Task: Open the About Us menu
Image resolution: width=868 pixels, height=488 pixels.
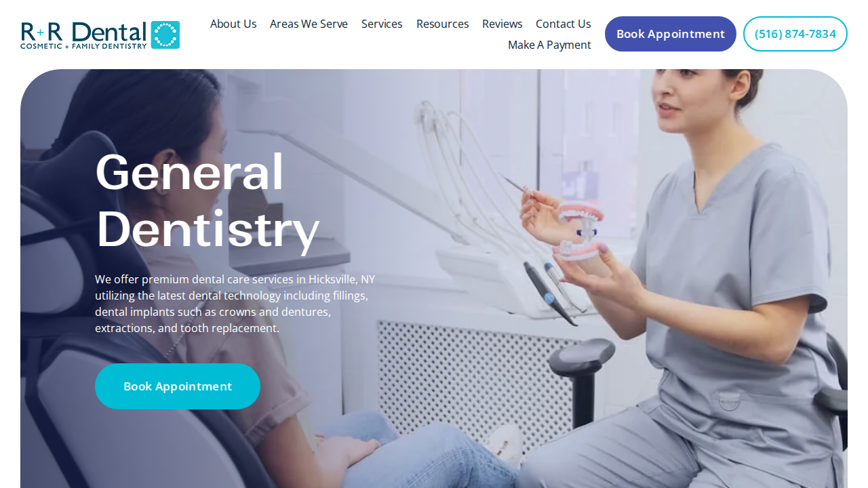Action: pos(233,24)
